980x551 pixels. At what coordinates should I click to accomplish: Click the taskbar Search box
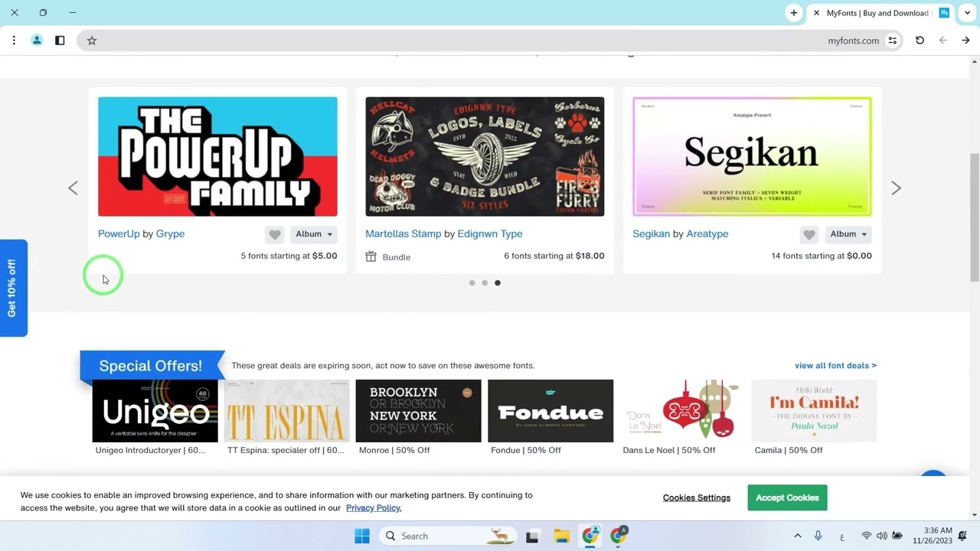coord(448,536)
